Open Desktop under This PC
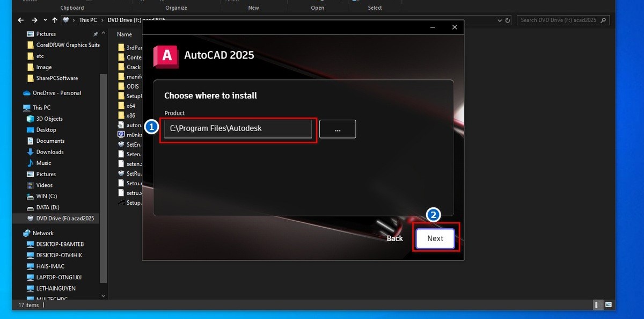Viewport: 644px width, 319px height. [x=46, y=130]
